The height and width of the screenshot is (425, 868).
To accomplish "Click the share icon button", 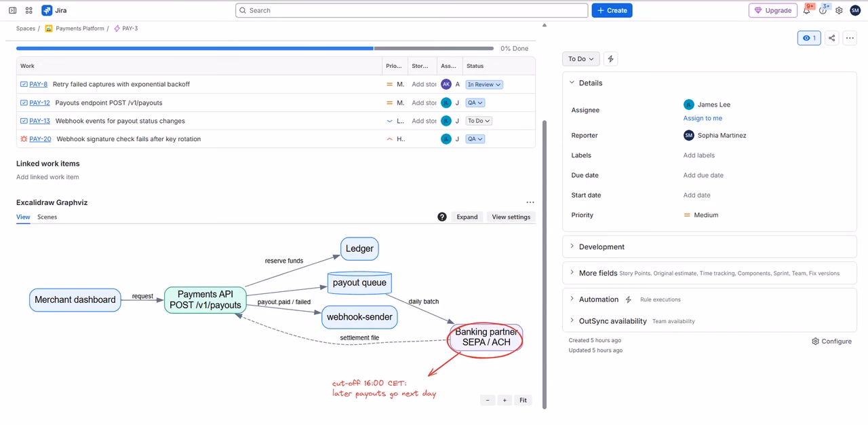I will pyautogui.click(x=832, y=38).
